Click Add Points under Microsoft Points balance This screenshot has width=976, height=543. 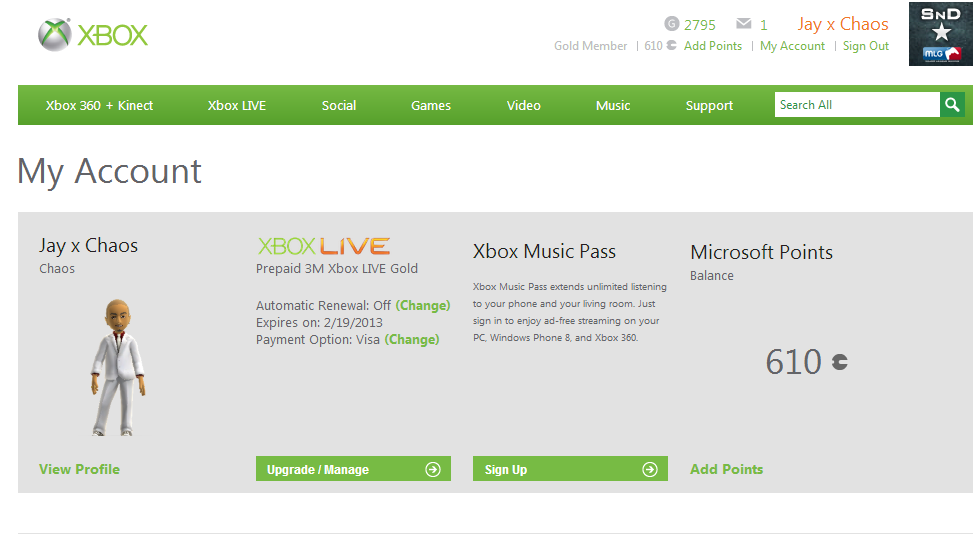726,469
